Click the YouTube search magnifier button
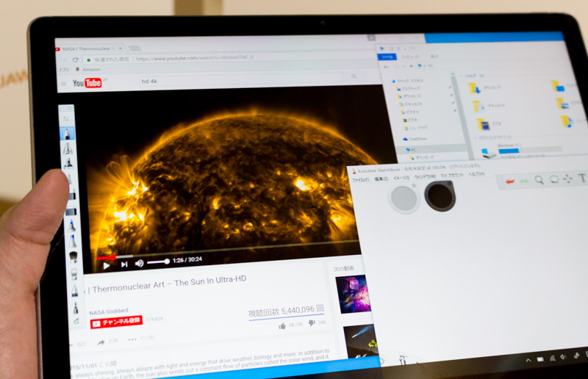This screenshot has width=588, height=379. click(354, 76)
